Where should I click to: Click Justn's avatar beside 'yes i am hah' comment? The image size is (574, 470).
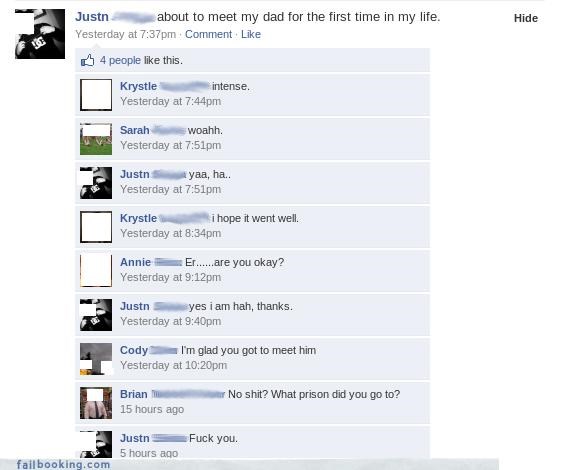pyautogui.click(x=96, y=315)
